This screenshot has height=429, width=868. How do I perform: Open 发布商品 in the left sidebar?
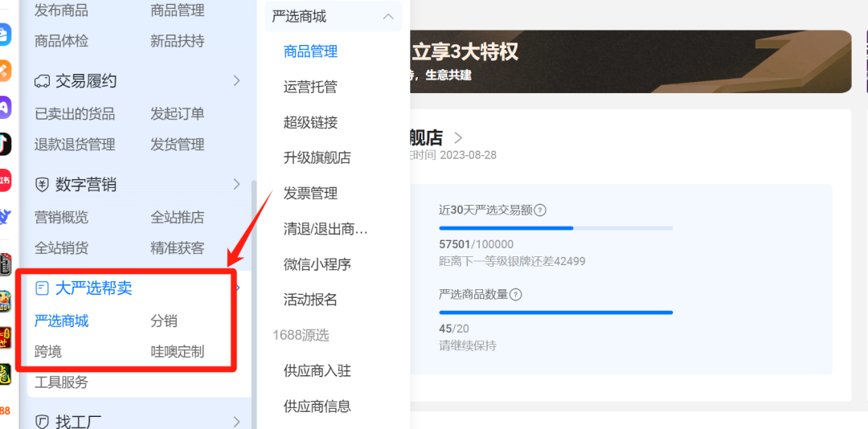click(61, 10)
